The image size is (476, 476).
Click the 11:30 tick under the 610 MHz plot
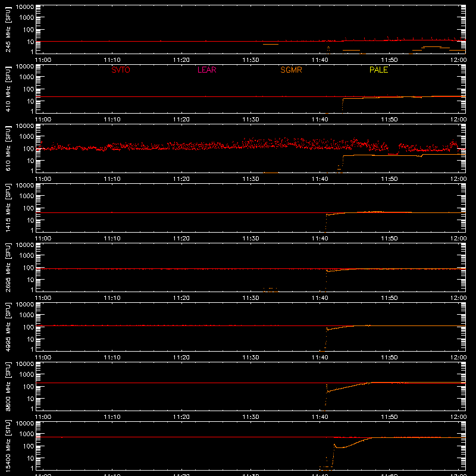tap(250, 179)
